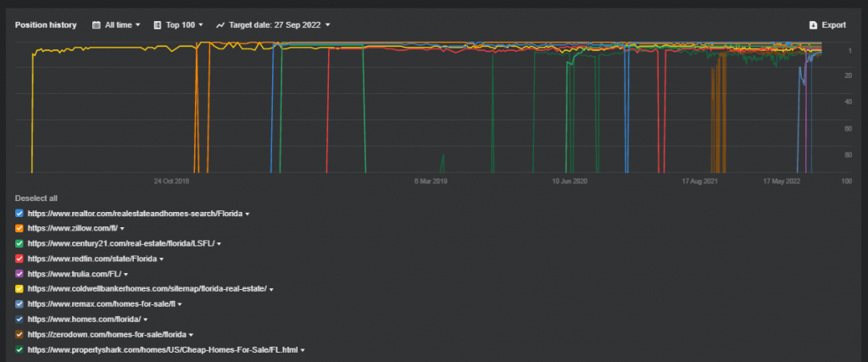Screen dimensions: 868x362
Task: Click the list icon beside Top 100
Action: 157,25
